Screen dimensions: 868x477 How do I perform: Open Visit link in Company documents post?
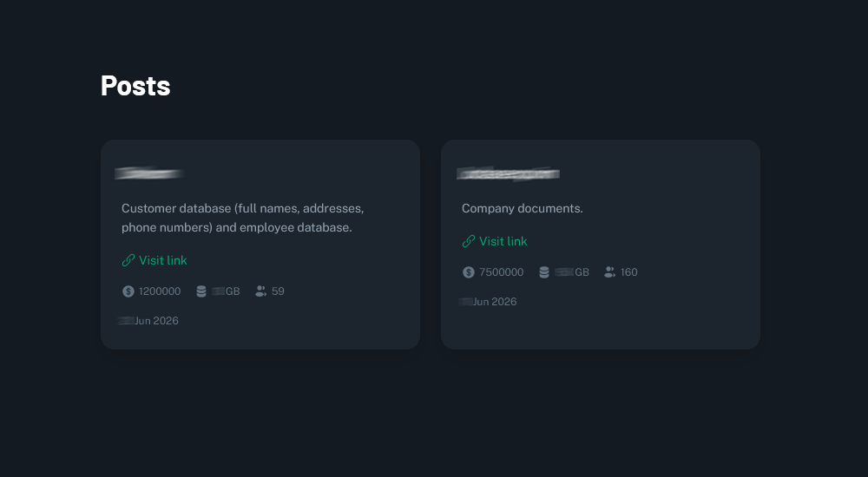tap(503, 241)
